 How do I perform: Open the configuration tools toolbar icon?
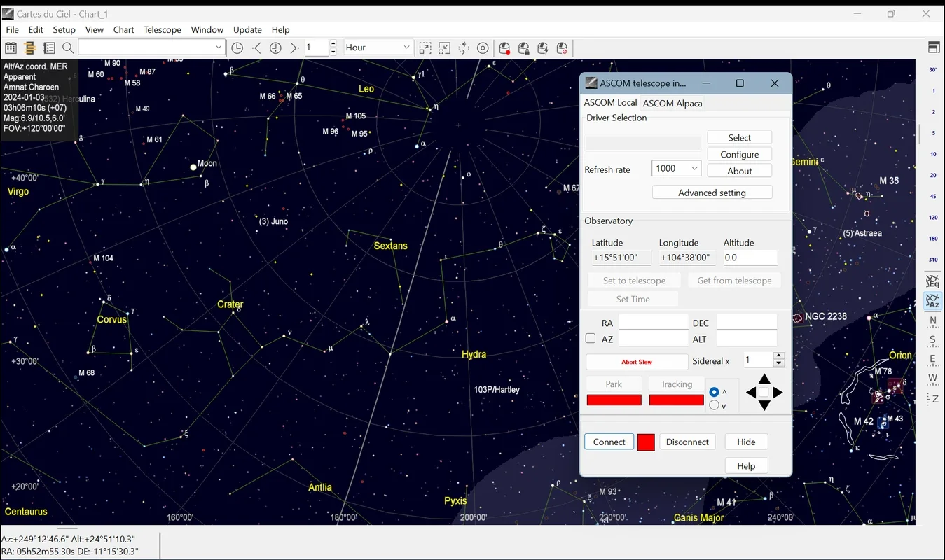[x=29, y=48]
